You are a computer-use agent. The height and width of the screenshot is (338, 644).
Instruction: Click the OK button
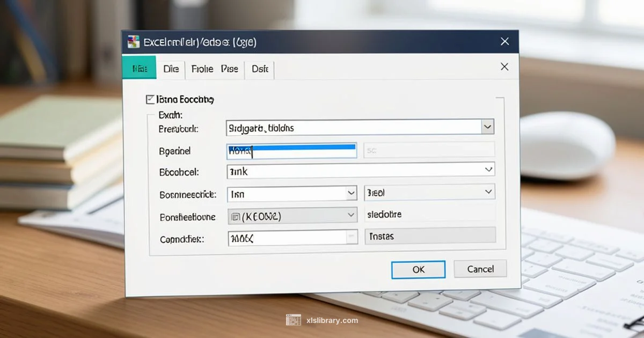(x=419, y=270)
